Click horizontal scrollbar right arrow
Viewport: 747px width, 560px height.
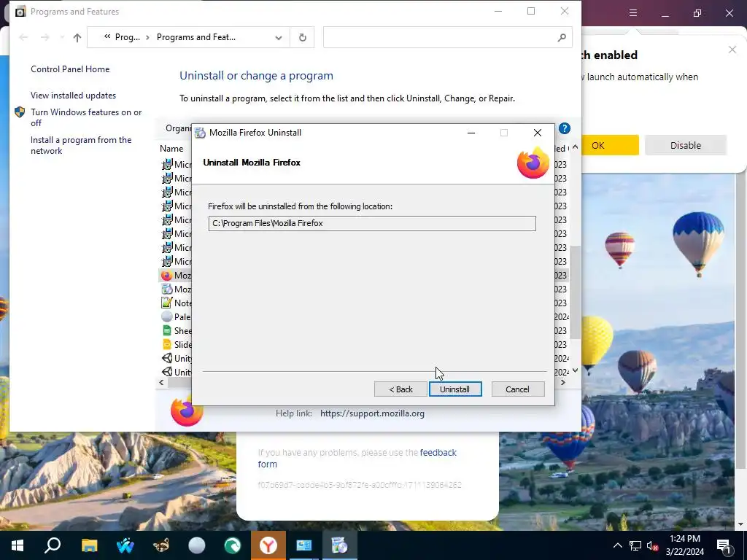[563, 382]
